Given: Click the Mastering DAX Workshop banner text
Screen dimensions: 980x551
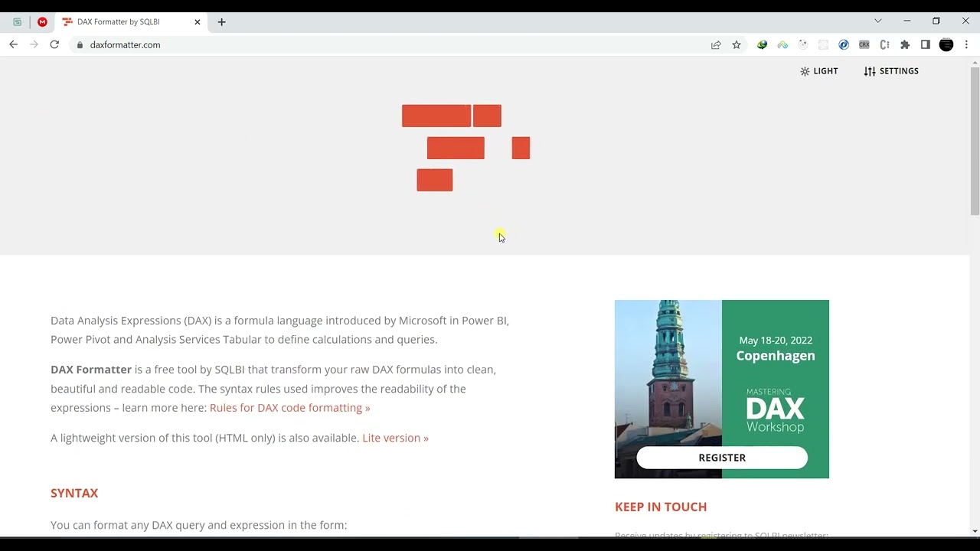Looking at the screenshot, I should (776, 410).
